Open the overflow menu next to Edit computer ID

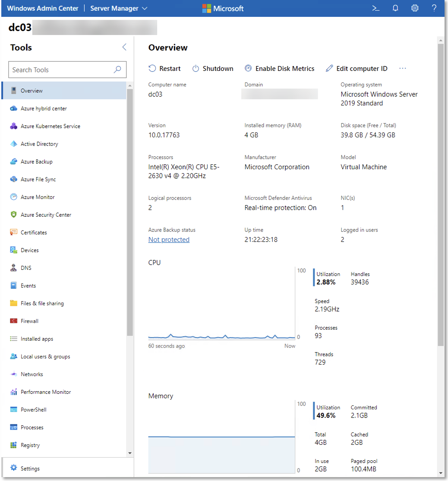(403, 68)
